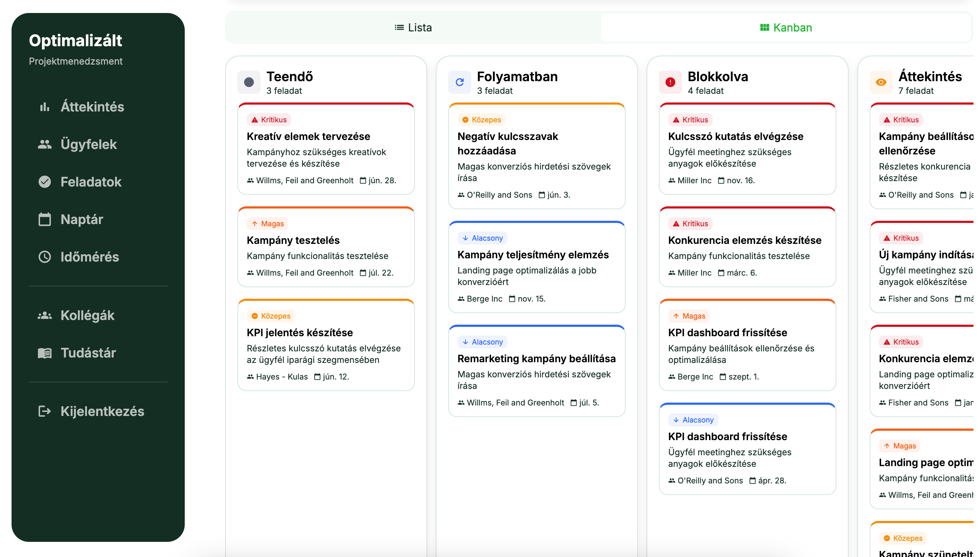This screenshot has height=557, width=980.
Task: Click the Feladatok checkmark circle icon
Action: [45, 182]
